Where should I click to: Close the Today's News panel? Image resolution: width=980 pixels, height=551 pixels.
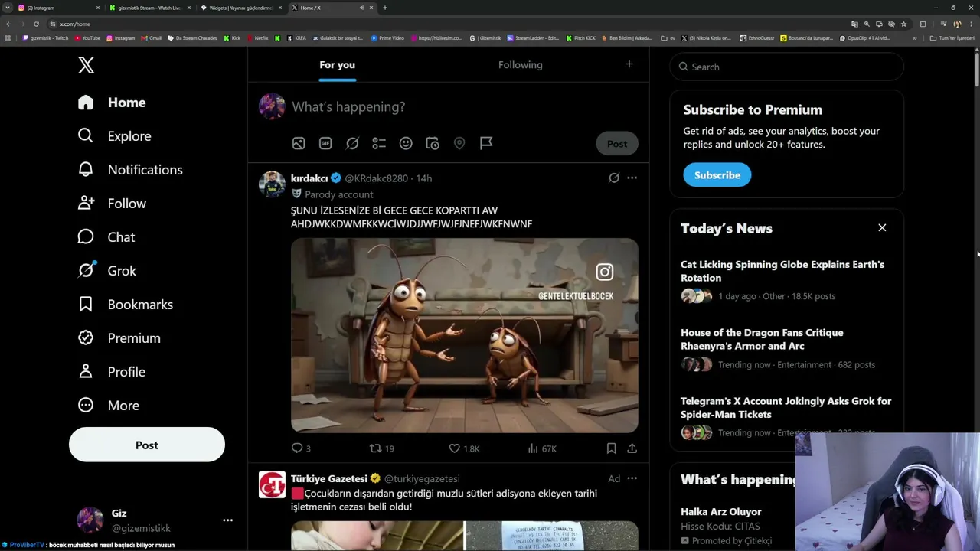(x=882, y=227)
